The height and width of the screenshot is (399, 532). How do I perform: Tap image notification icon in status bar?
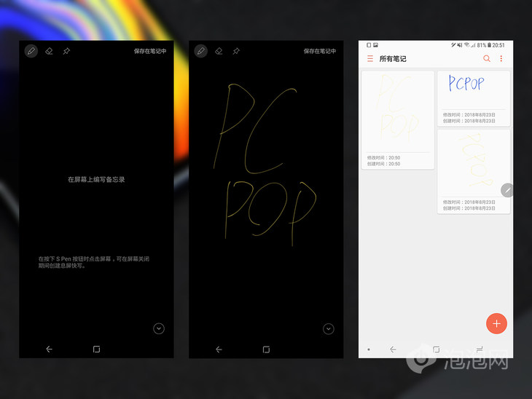click(x=375, y=44)
